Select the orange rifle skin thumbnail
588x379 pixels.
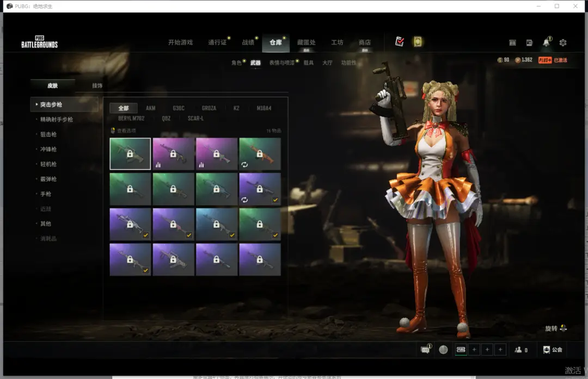pyautogui.click(x=260, y=154)
